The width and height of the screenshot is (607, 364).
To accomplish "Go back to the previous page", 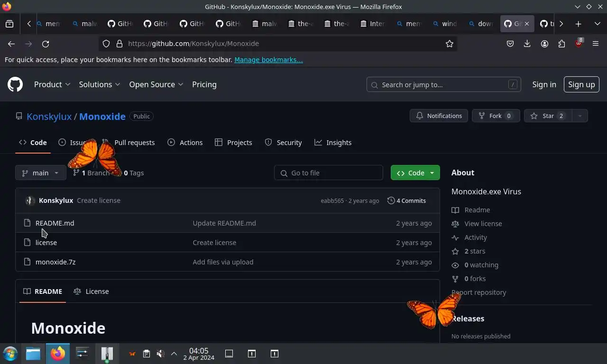I will [x=11, y=44].
